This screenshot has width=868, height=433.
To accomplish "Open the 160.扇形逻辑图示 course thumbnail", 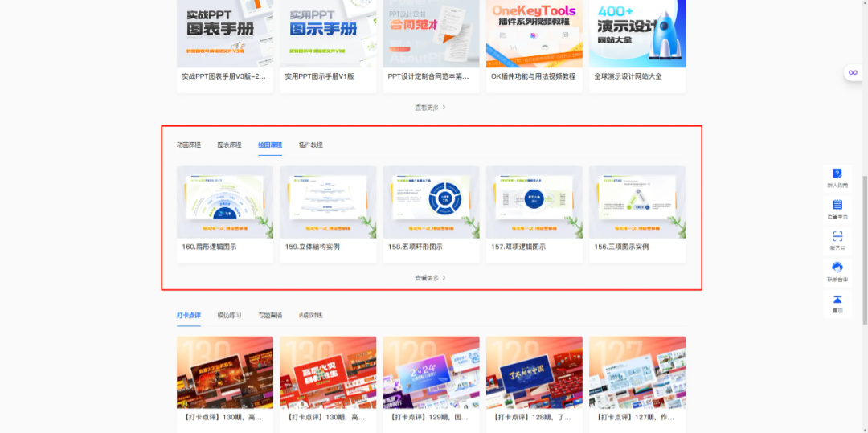I will (x=225, y=202).
